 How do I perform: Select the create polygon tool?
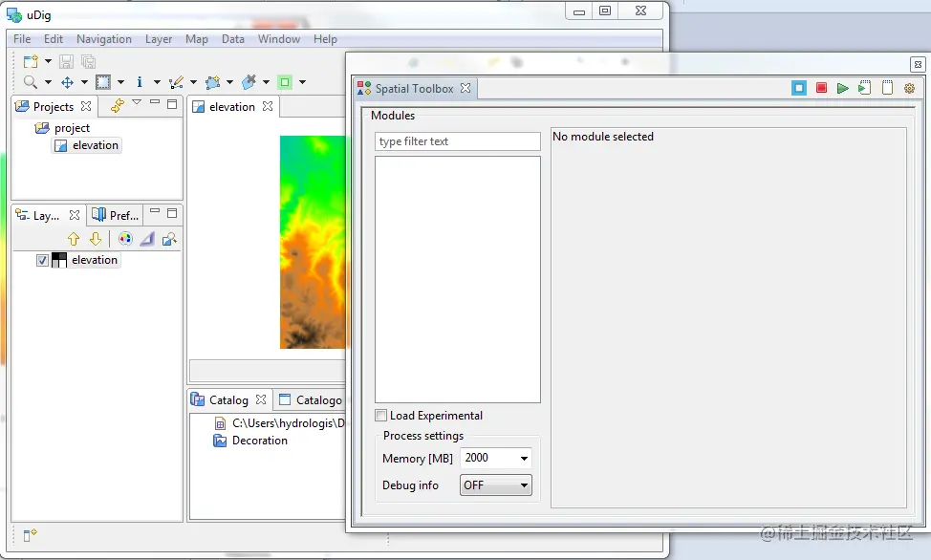[212, 82]
